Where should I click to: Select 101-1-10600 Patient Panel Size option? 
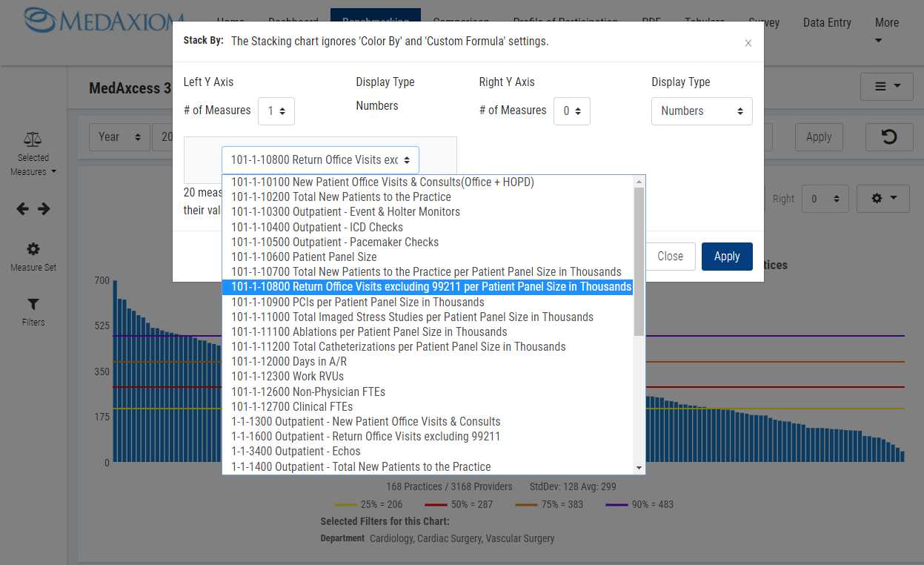click(304, 257)
